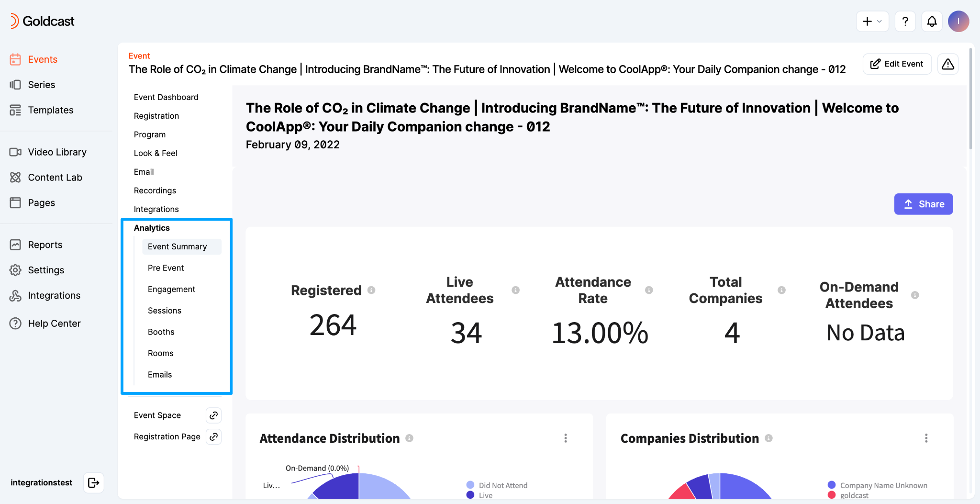
Task: Click info icon next to On-Demand Attendees
Action: pyautogui.click(x=915, y=295)
